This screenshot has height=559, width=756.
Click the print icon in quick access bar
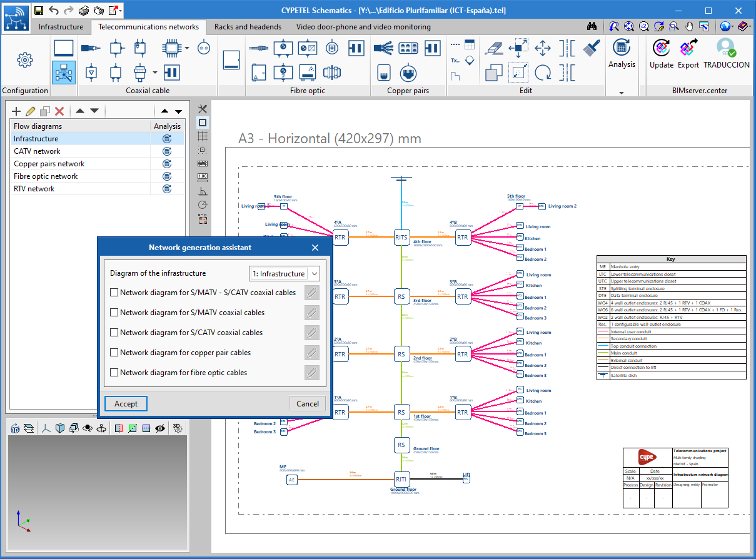[84, 10]
